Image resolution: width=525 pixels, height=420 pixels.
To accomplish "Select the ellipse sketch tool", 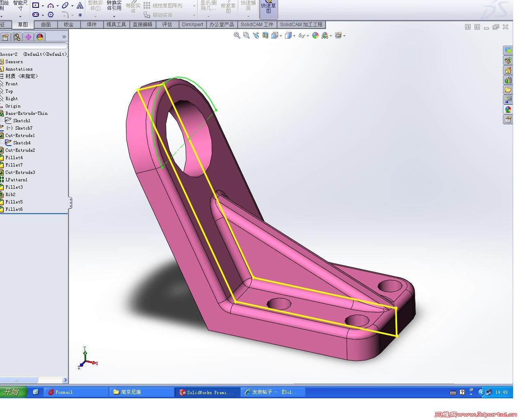I will click(x=65, y=5).
